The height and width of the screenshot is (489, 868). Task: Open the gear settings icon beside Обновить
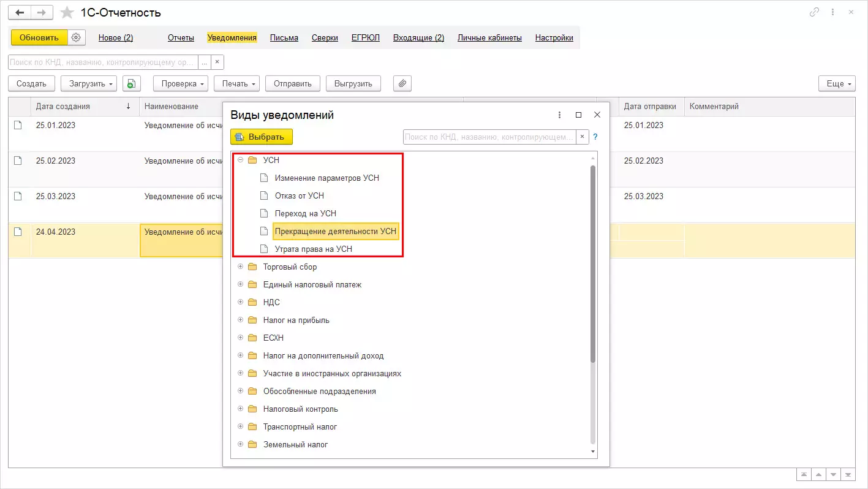pos(76,37)
